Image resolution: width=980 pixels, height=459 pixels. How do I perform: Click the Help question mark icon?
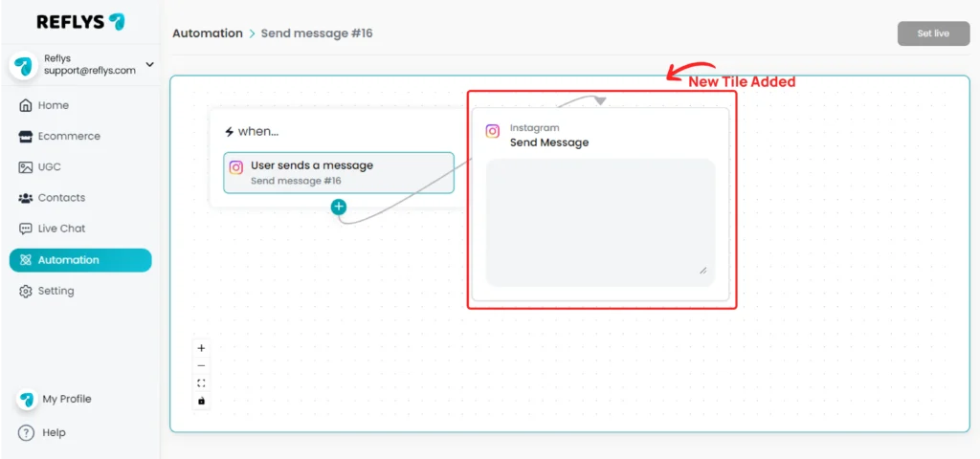(x=26, y=433)
